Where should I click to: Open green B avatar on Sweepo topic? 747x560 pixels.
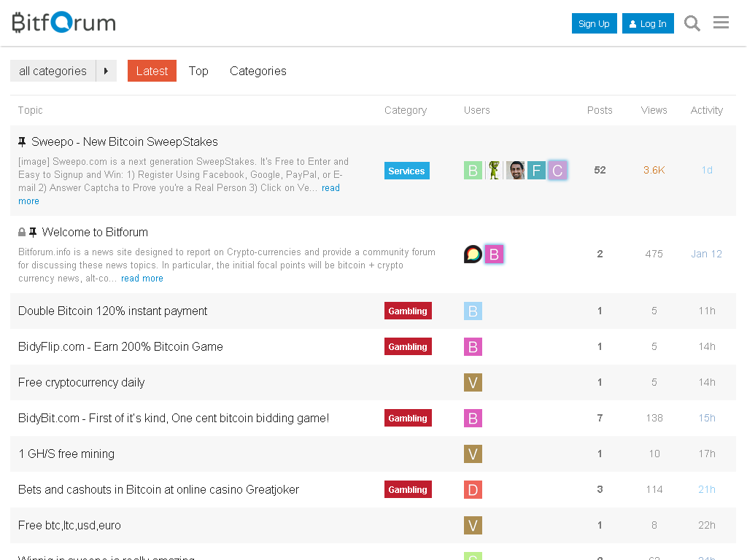click(x=473, y=171)
